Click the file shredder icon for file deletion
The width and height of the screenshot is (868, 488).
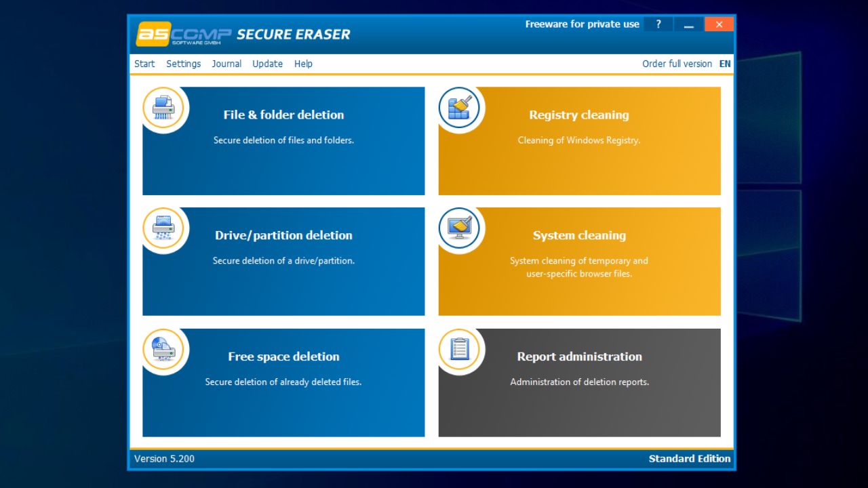click(163, 107)
